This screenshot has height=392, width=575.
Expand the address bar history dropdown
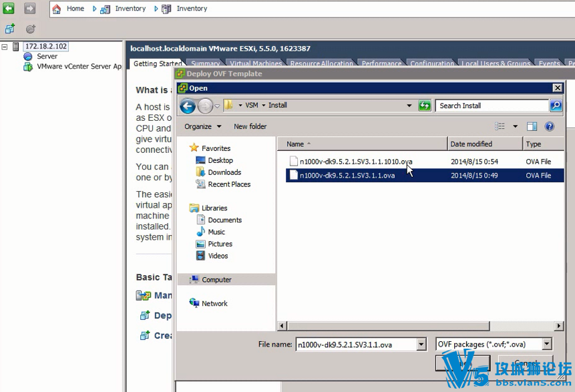click(409, 106)
